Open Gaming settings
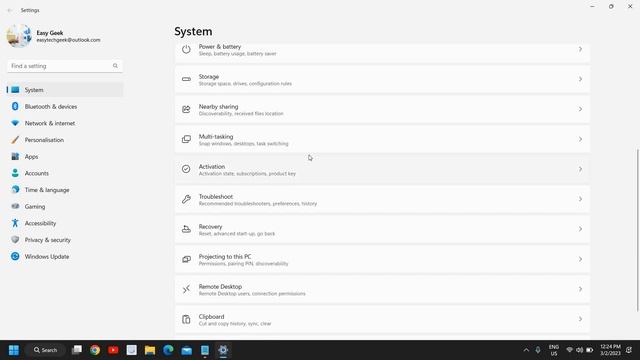Image resolution: width=640 pixels, height=360 pixels. click(65, 207)
